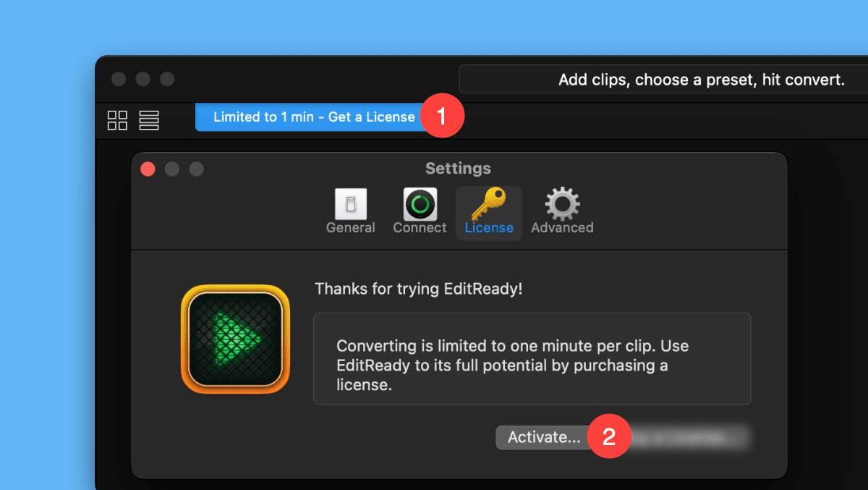Image resolution: width=868 pixels, height=490 pixels.
Task: Click the 'Add clips, choose a preset' status field
Action: click(663, 80)
